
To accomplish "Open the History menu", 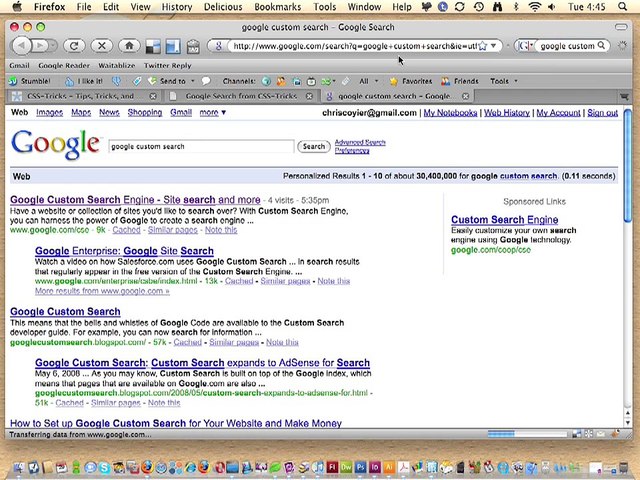I will pyautogui.click(x=177, y=7).
